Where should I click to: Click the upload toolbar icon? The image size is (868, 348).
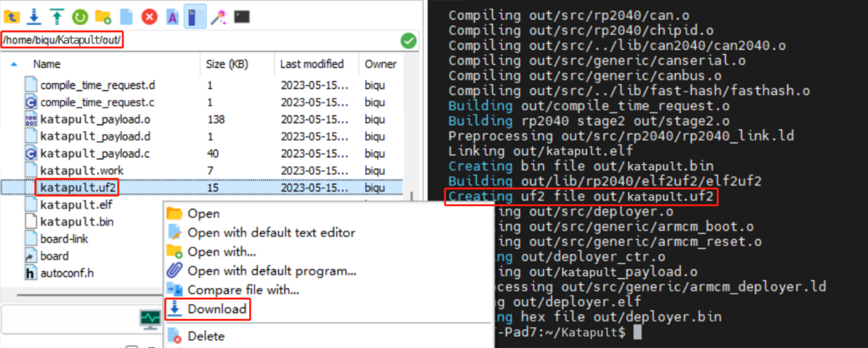click(x=57, y=17)
